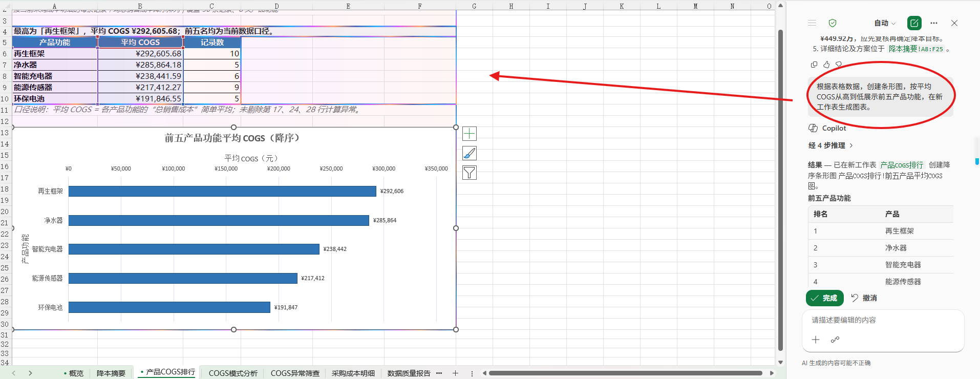Select the 环保电池 cell in the table

55,99
